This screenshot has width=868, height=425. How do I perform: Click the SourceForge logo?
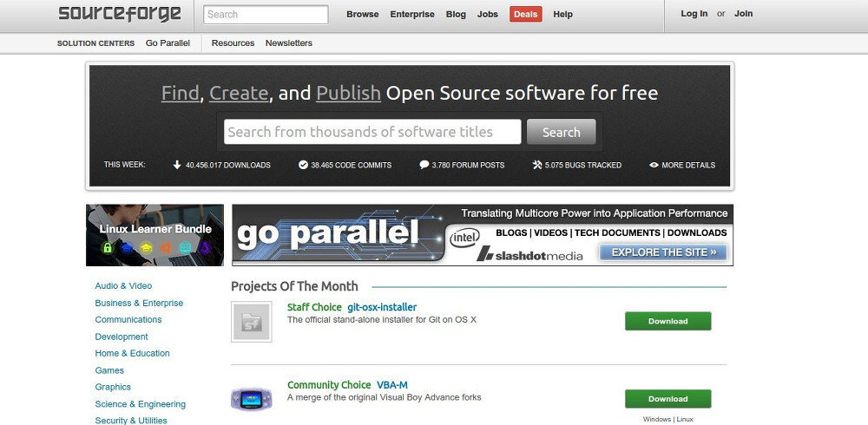point(120,14)
